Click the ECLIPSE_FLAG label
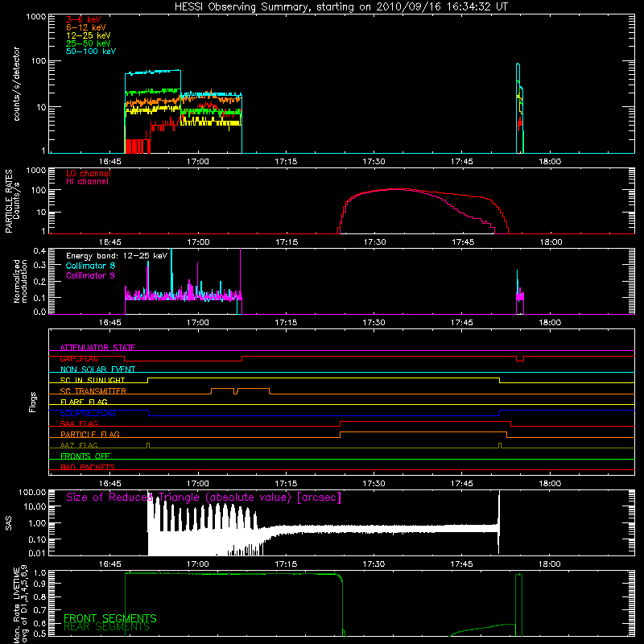The height and width of the screenshot is (644, 644). (88, 413)
